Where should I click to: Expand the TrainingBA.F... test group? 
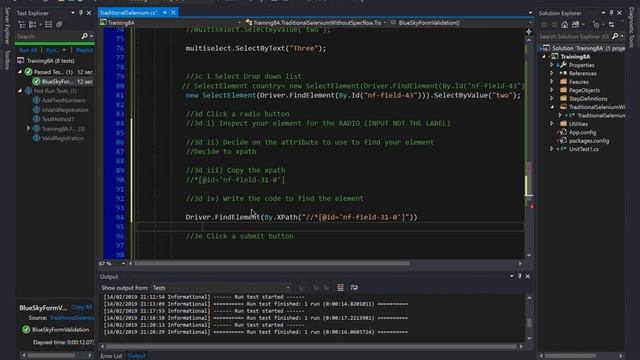(x=28, y=128)
